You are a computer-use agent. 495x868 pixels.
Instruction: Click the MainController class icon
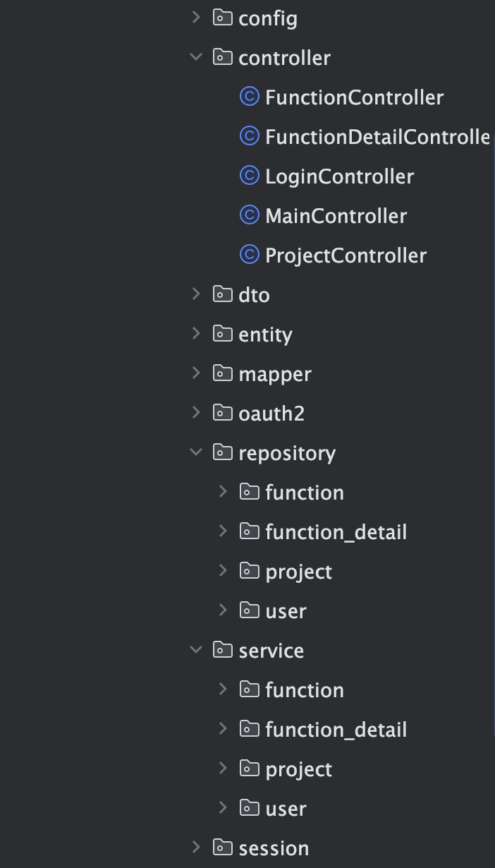coord(249,215)
